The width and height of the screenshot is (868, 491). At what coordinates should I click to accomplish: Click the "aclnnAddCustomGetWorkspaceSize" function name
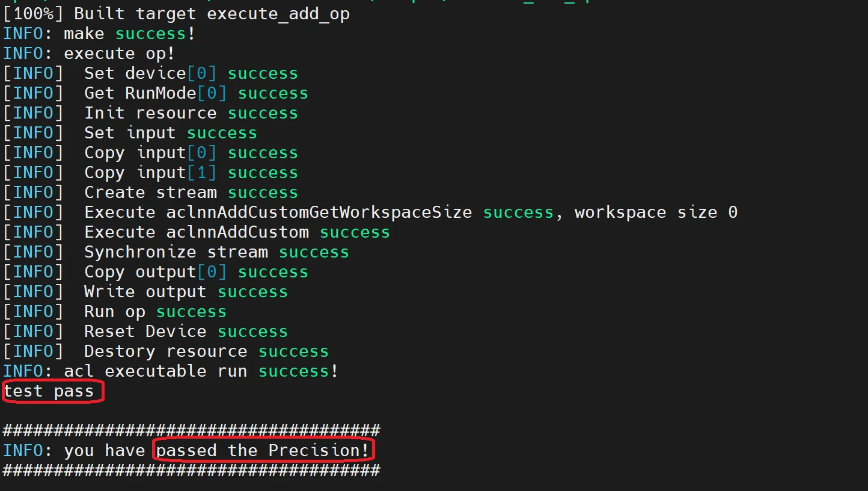(x=319, y=212)
